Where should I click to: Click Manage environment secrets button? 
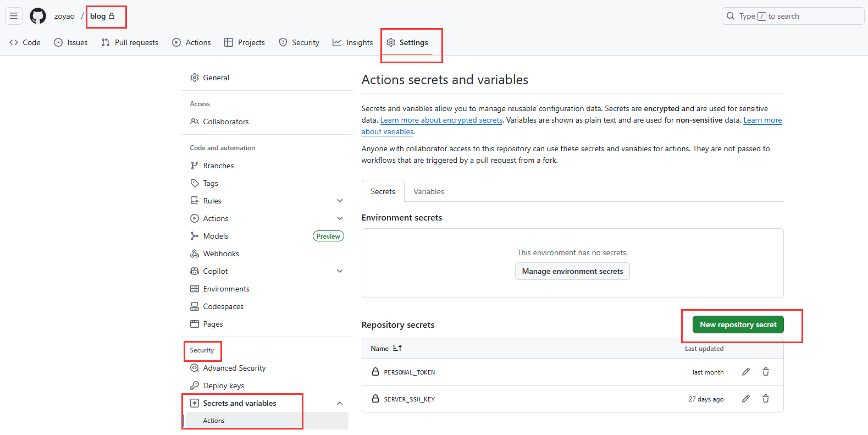tap(572, 271)
